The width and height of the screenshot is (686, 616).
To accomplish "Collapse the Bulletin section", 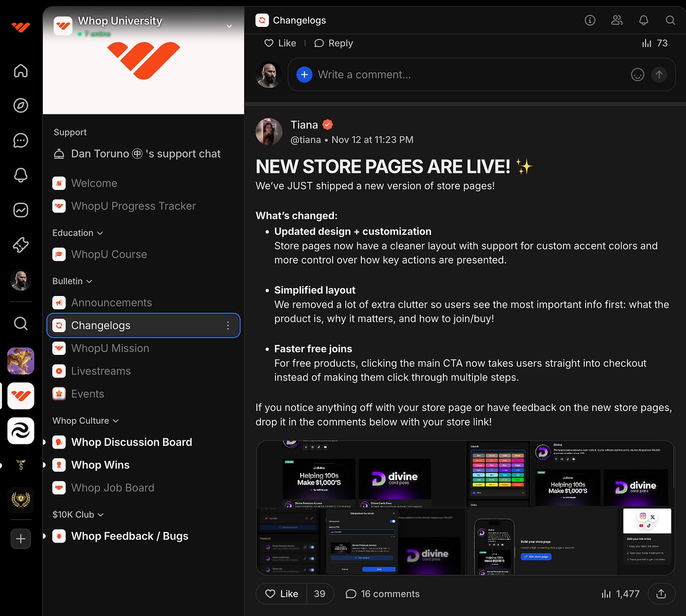I will [x=72, y=281].
